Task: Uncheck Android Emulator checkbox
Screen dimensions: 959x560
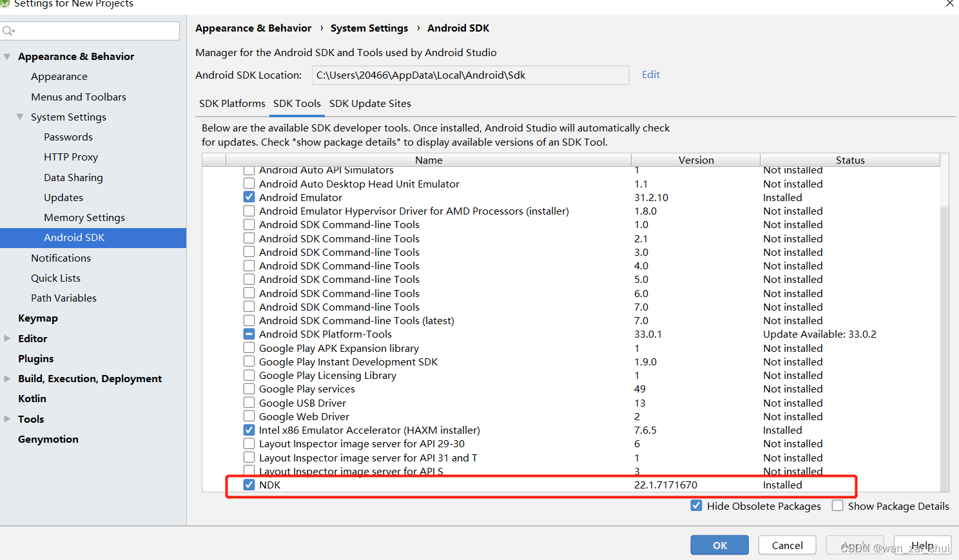Action: (249, 197)
